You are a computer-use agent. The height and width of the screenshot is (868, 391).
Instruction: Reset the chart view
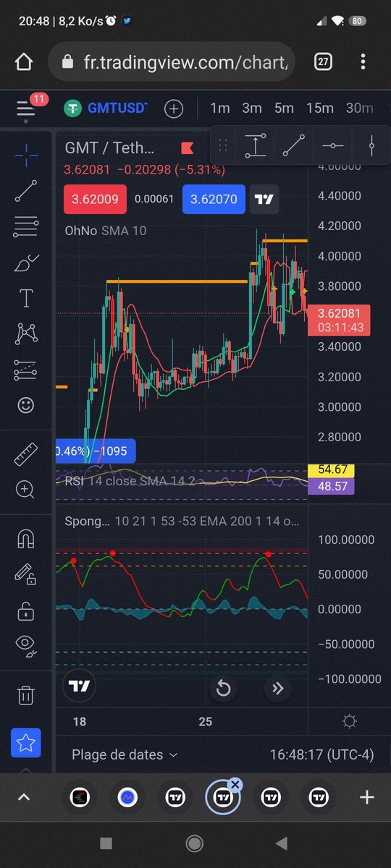223,689
